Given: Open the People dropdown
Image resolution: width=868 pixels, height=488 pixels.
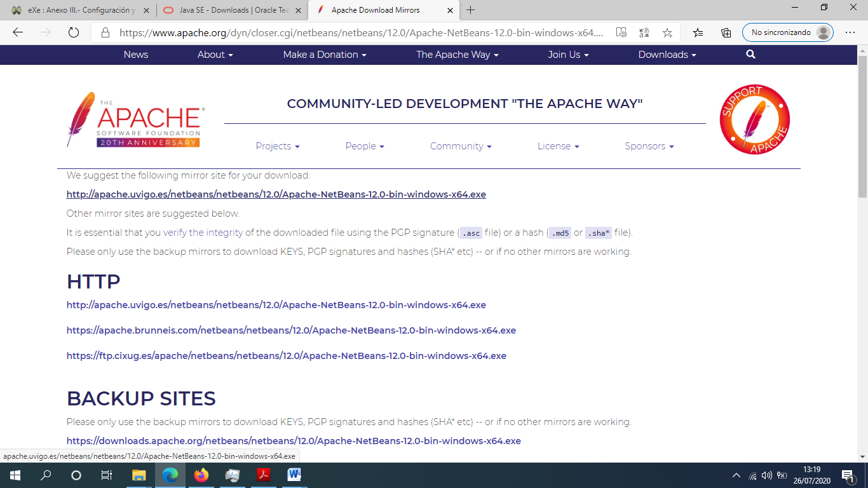Looking at the screenshot, I should (365, 146).
